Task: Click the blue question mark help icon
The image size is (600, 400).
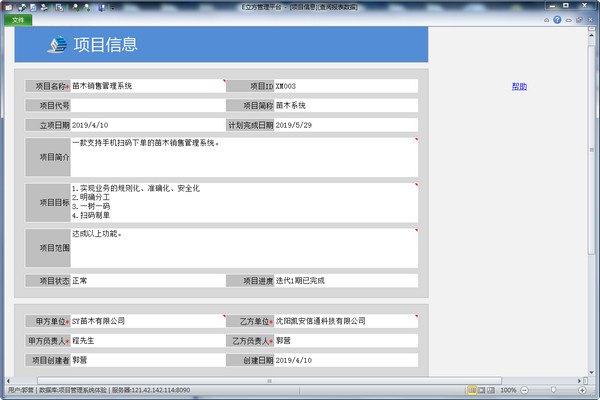Action: pos(557,20)
